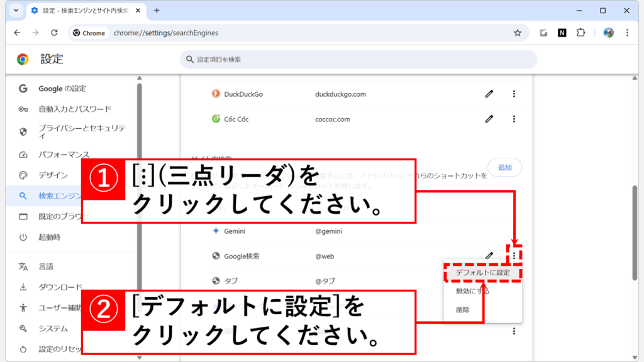Click the browser back arrow

pos(17,33)
